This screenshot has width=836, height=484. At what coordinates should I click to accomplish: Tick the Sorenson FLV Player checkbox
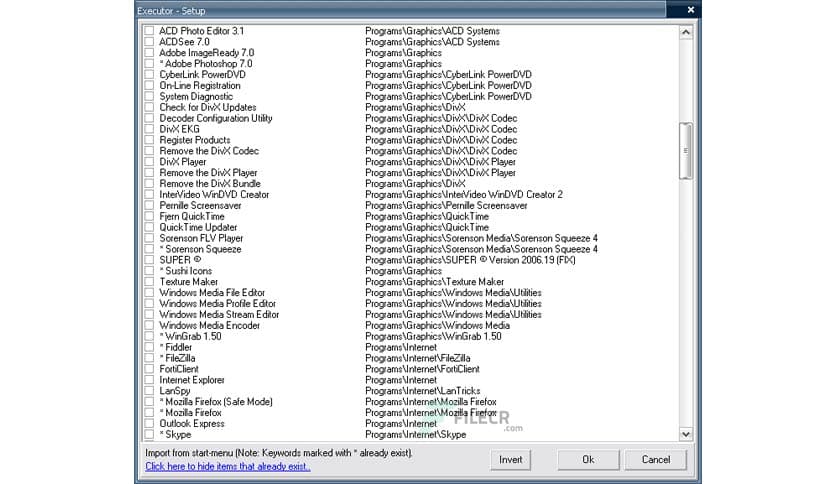[149, 238]
